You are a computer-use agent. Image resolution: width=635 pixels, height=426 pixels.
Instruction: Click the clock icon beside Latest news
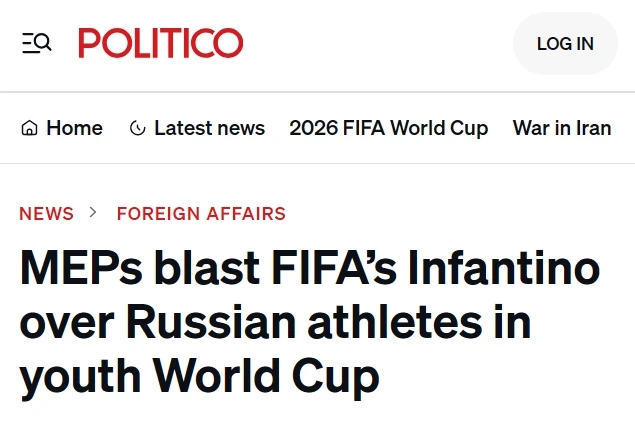click(138, 128)
